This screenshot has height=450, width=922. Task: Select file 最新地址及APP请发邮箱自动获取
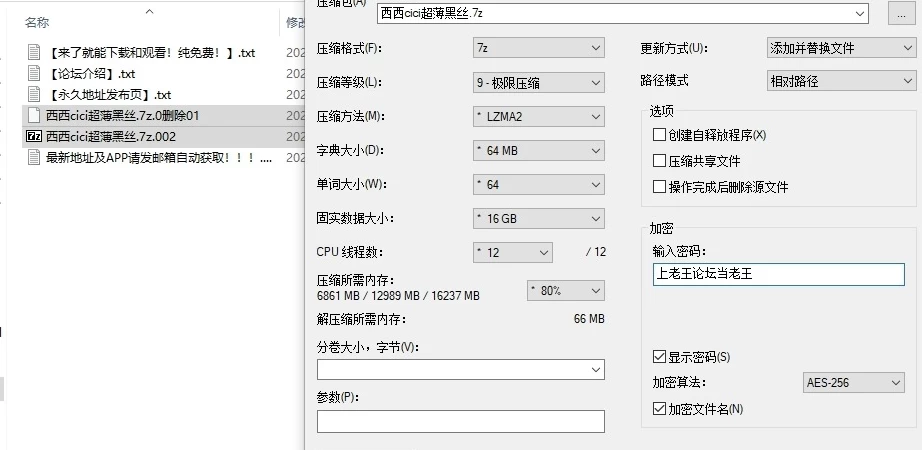point(159,158)
